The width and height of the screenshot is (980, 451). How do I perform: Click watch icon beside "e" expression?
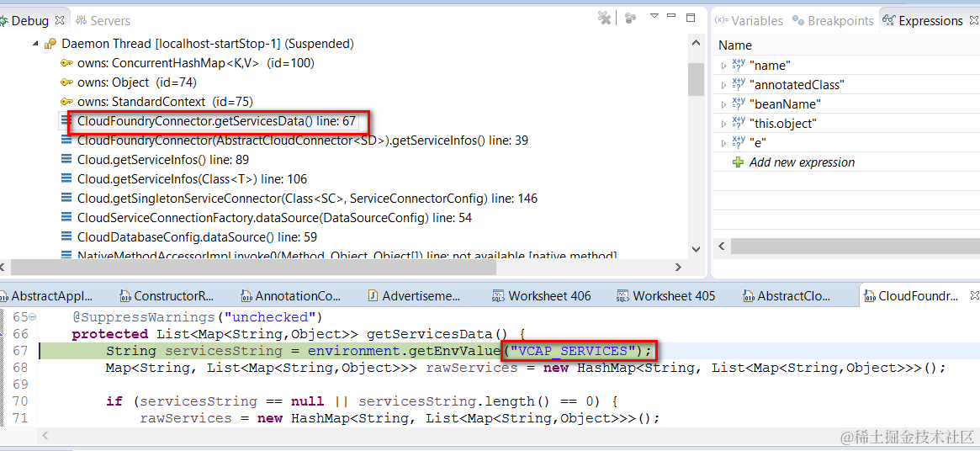point(738,142)
